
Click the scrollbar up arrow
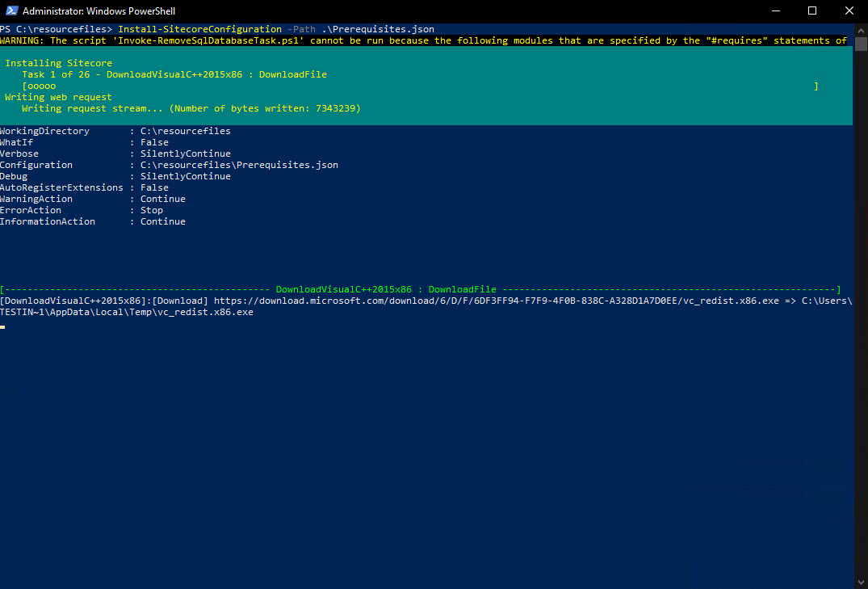(861, 29)
